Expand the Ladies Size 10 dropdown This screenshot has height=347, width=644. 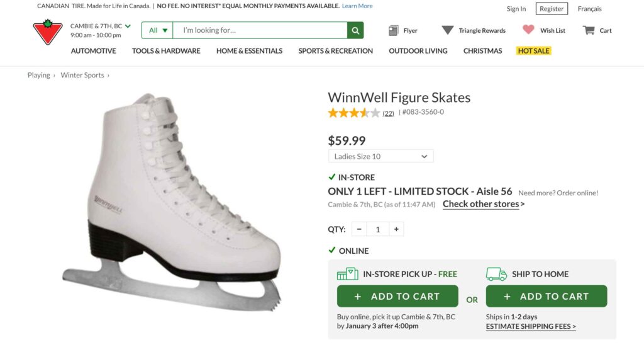tap(380, 156)
